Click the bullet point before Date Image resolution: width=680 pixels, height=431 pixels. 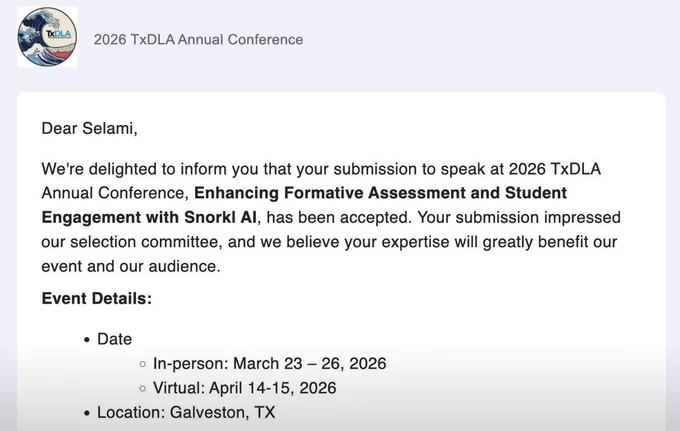click(x=87, y=340)
